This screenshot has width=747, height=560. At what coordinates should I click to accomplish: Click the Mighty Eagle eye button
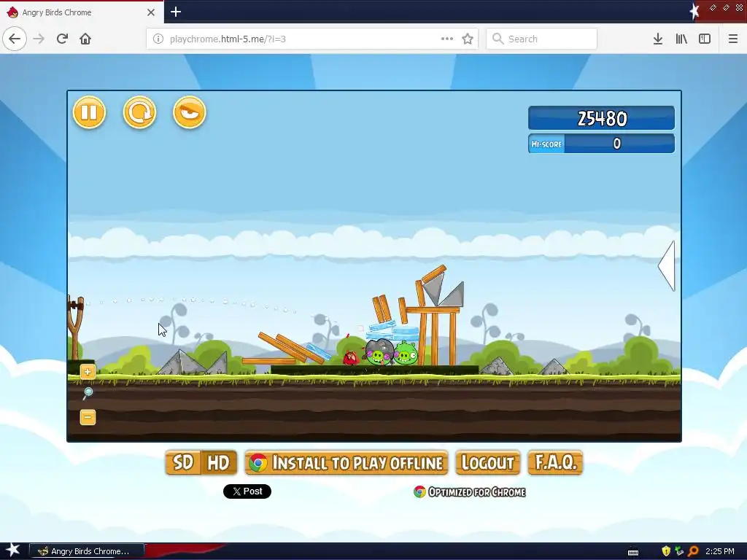coord(189,112)
